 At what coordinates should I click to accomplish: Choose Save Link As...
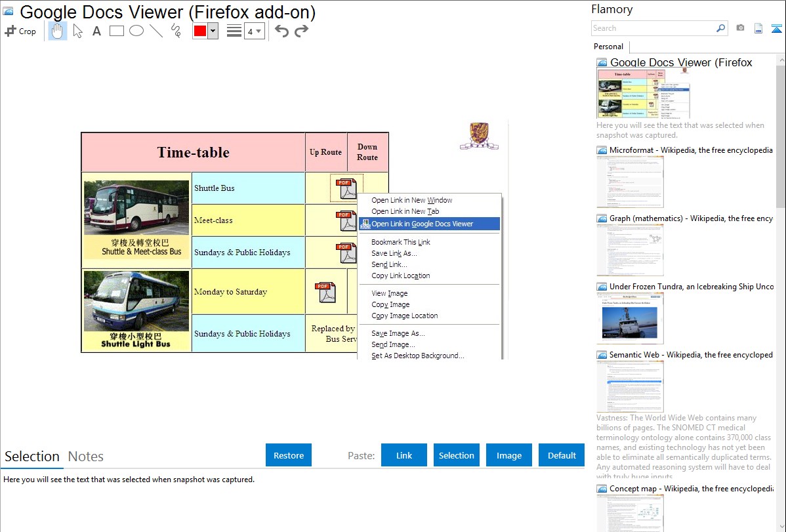(430, 253)
